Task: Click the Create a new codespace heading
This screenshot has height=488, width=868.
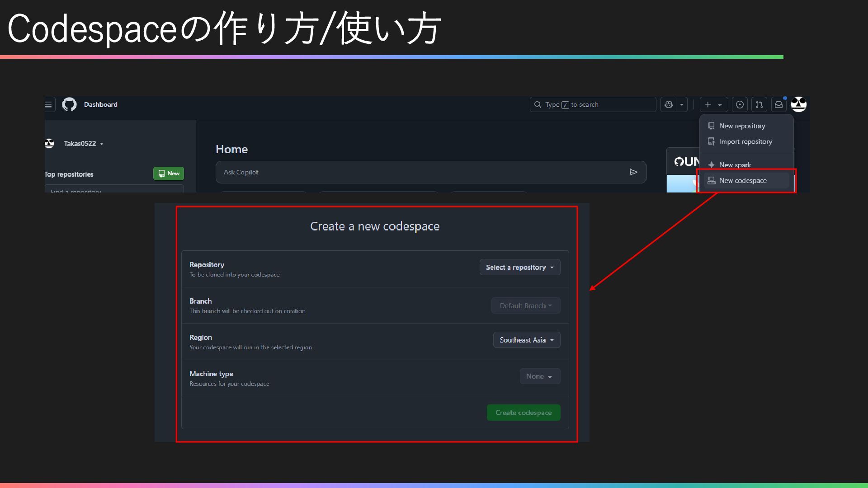Action: 375,226
